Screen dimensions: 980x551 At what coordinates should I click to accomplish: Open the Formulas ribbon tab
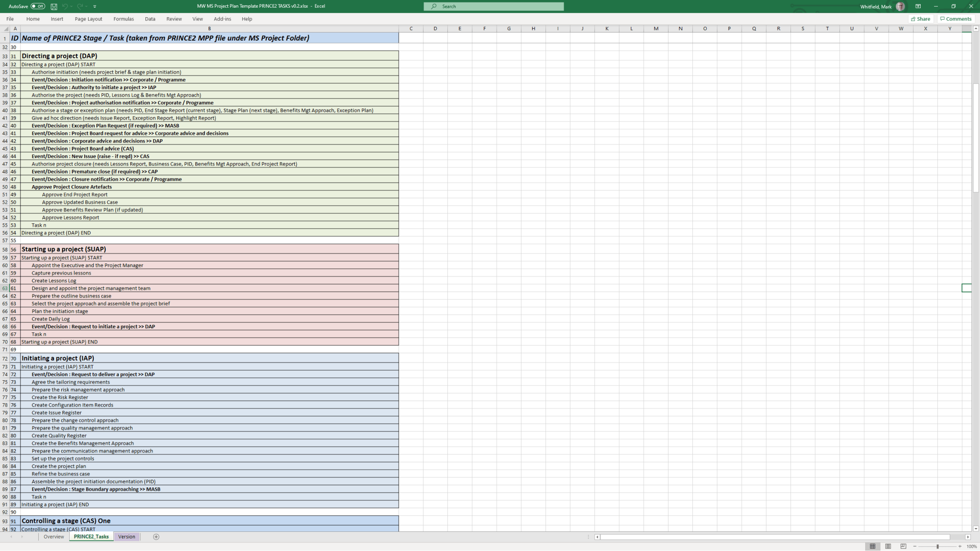pos(123,19)
